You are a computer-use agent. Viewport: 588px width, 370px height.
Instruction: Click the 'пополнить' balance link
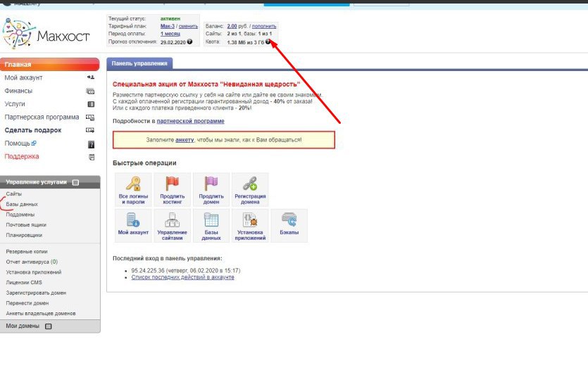pos(264,26)
